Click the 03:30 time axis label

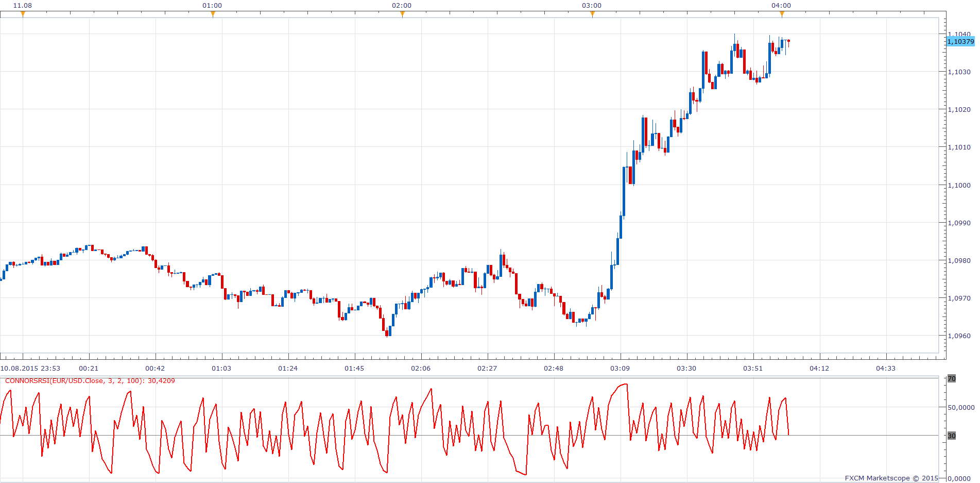point(686,368)
